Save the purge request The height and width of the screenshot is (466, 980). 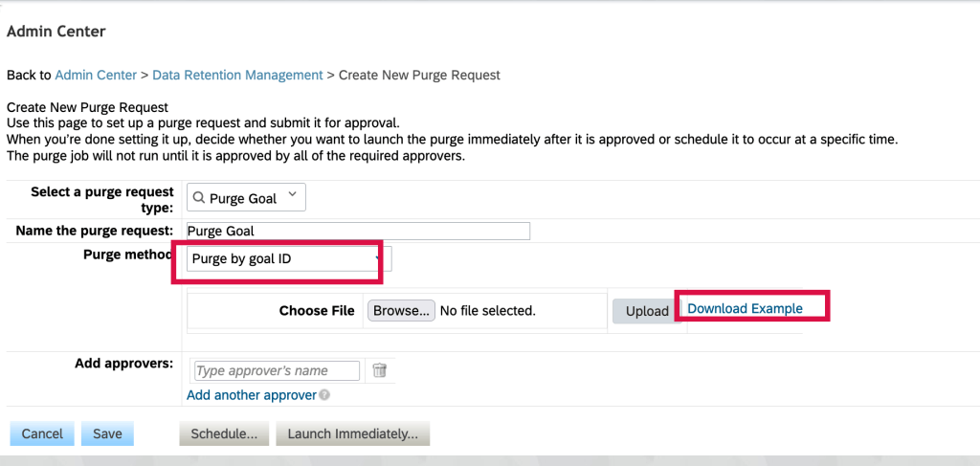point(107,433)
